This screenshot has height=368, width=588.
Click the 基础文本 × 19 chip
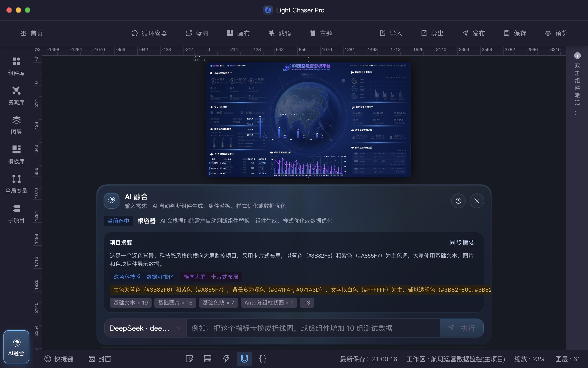point(130,302)
